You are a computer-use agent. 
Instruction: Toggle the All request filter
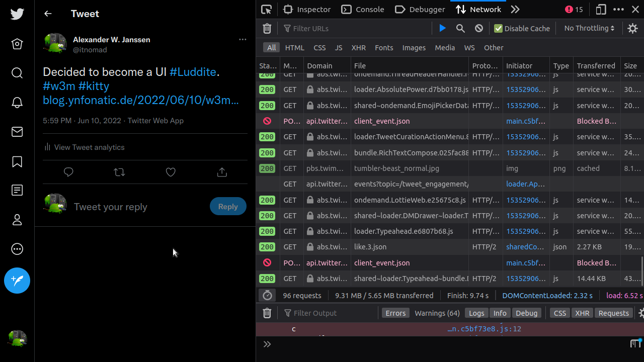point(272,48)
